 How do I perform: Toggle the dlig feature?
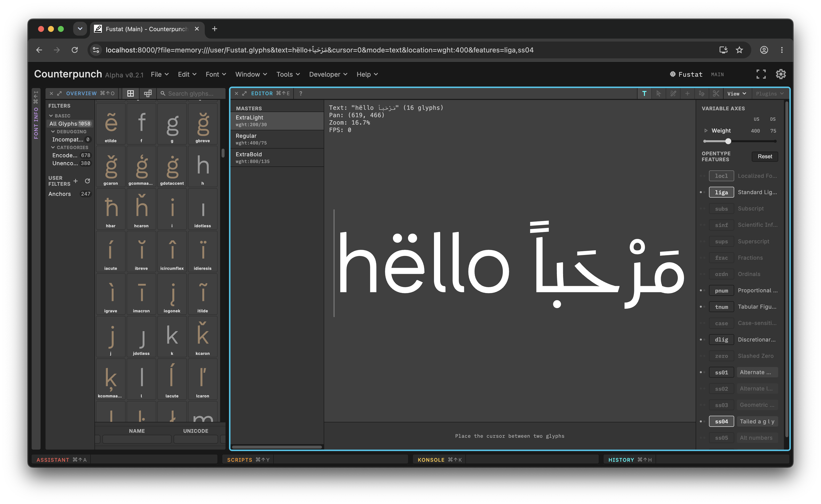pos(721,340)
